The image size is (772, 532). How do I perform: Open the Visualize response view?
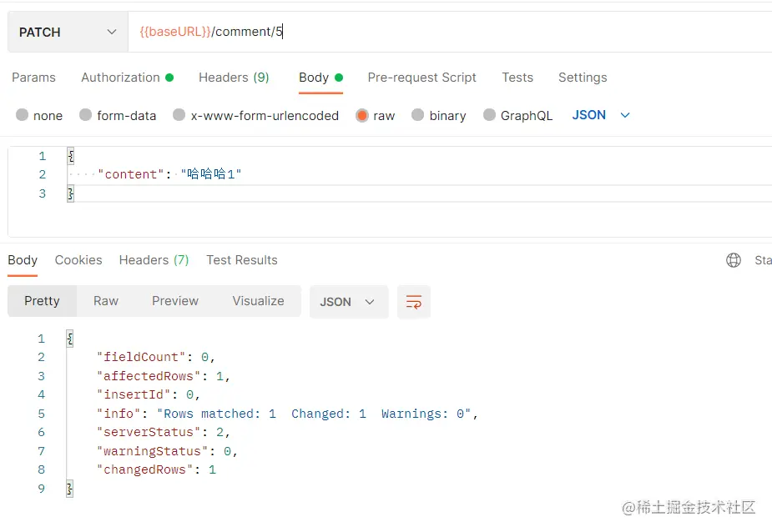point(258,301)
